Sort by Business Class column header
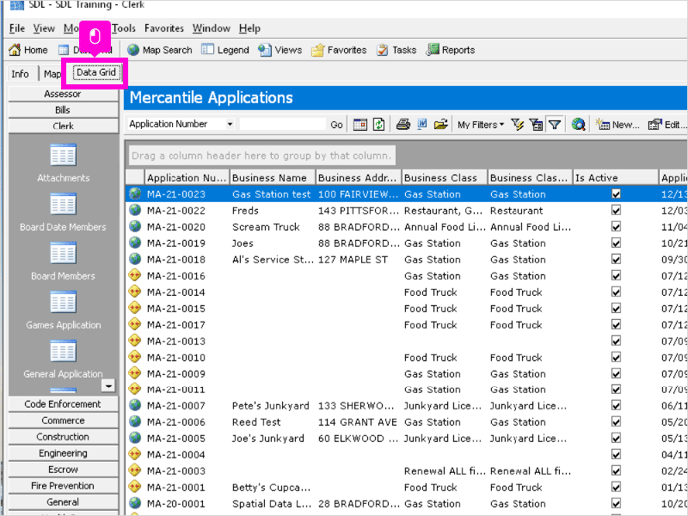Screen dimensions: 688x516 coord(444,178)
